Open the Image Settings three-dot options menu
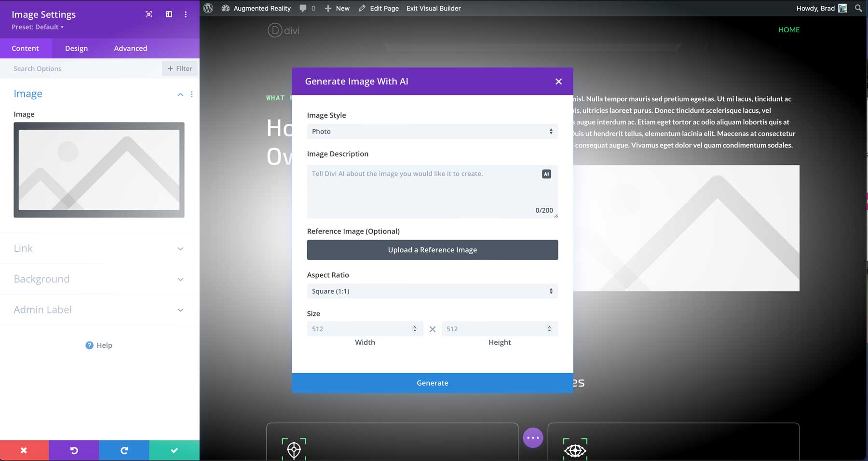Image resolution: width=868 pixels, height=461 pixels. tap(186, 14)
